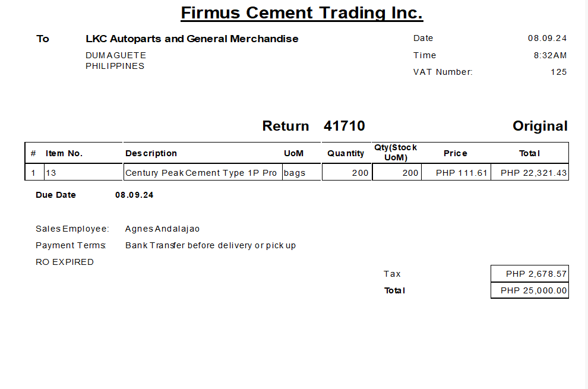Click the Tax amount PHP 2,678.57 box
Viewport: 588px width, 389px height.
(x=530, y=274)
